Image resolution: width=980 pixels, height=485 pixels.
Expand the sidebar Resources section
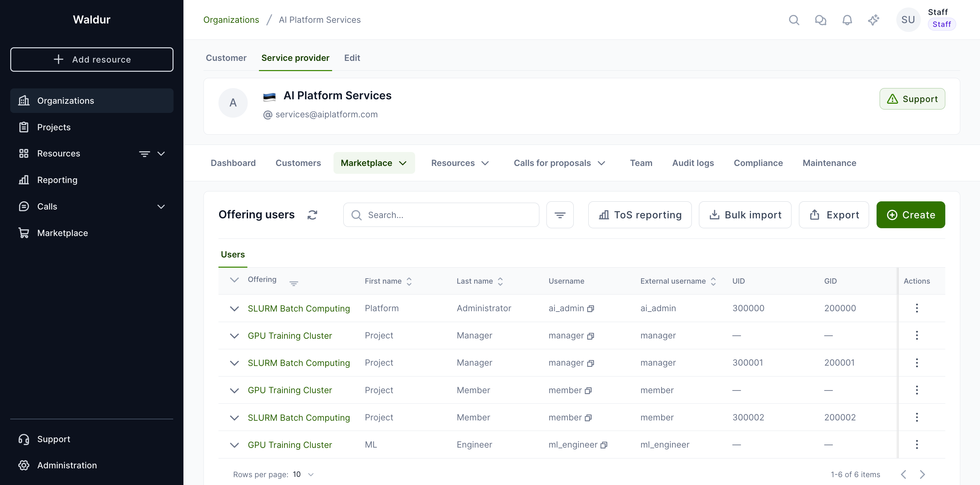[x=161, y=154]
